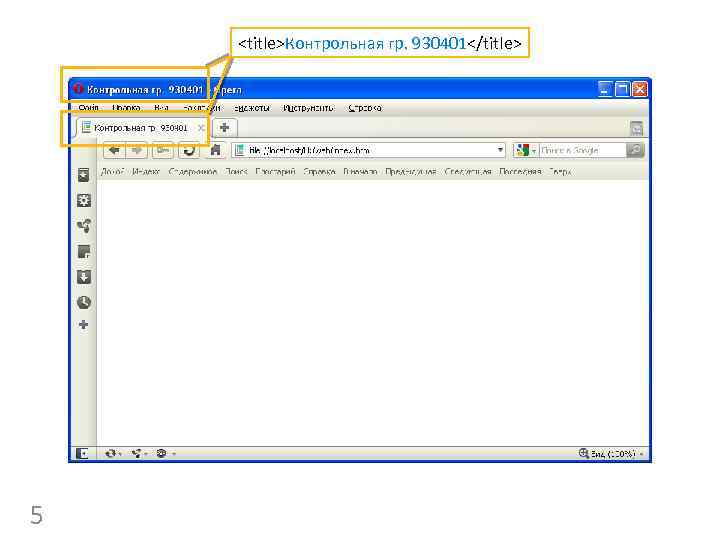Screen dimensions: 720x540
Task: Click the Домой navigation link
Action: (x=112, y=172)
